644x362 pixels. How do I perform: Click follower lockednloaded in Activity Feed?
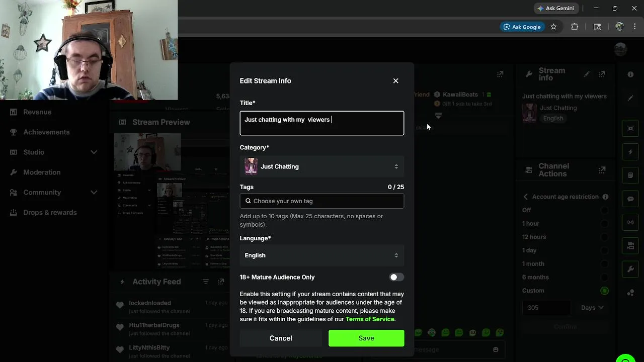pos(150,303)
